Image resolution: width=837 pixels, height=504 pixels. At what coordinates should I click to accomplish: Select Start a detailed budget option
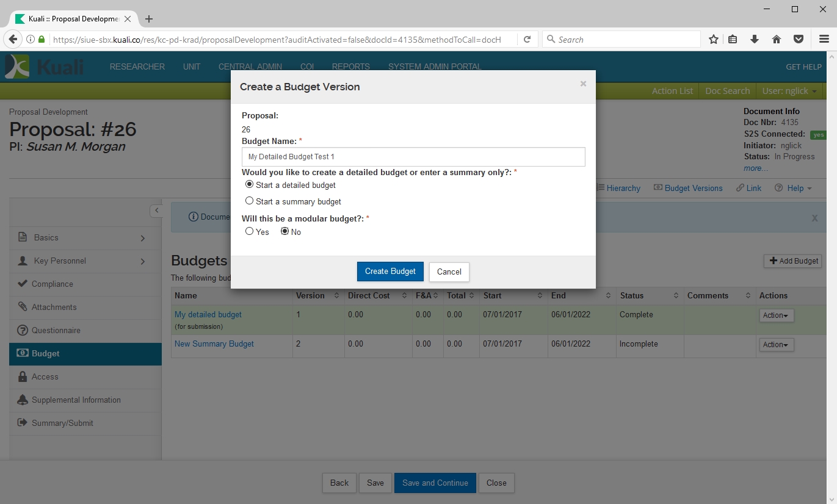(x=249, y=184)
